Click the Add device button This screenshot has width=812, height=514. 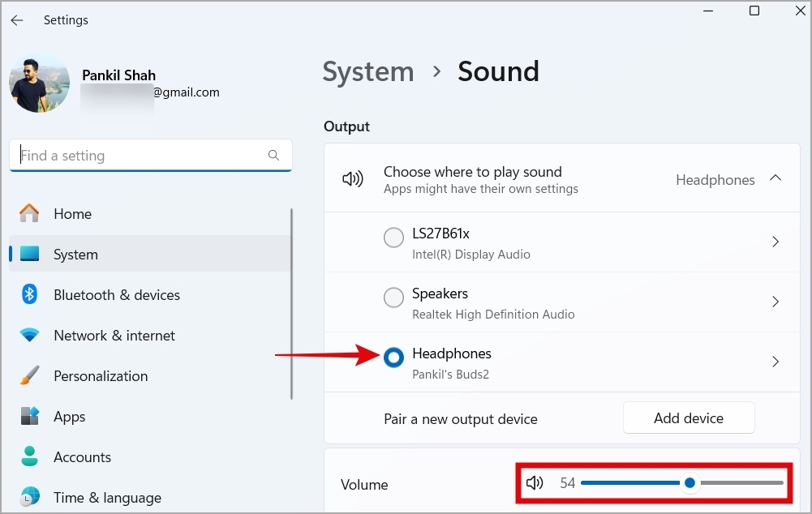[x=688, y=418]
